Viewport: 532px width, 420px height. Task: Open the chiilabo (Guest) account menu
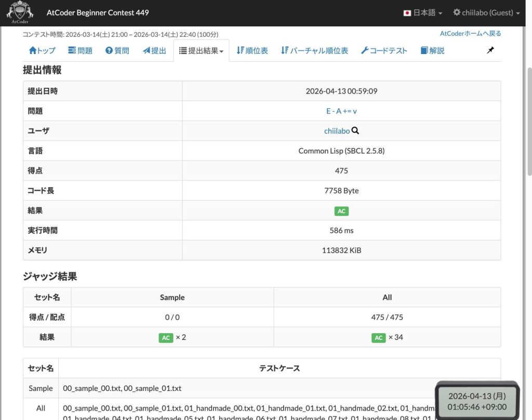486,13
